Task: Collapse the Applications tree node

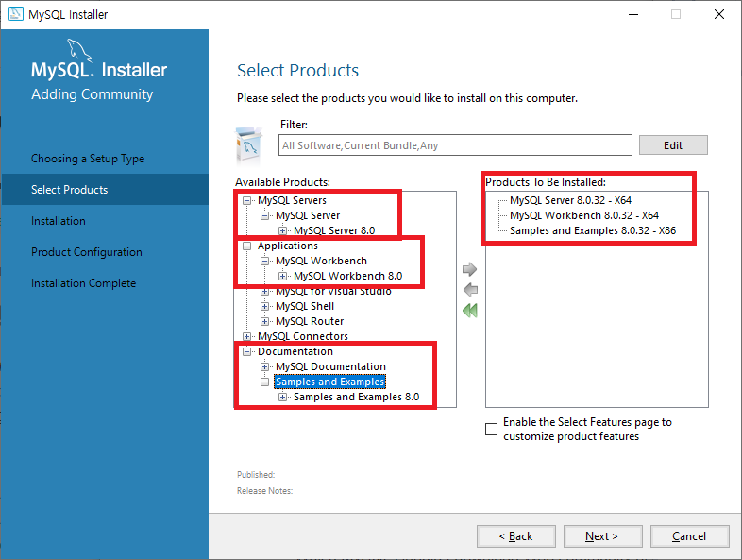Action: tap(246, 246)
